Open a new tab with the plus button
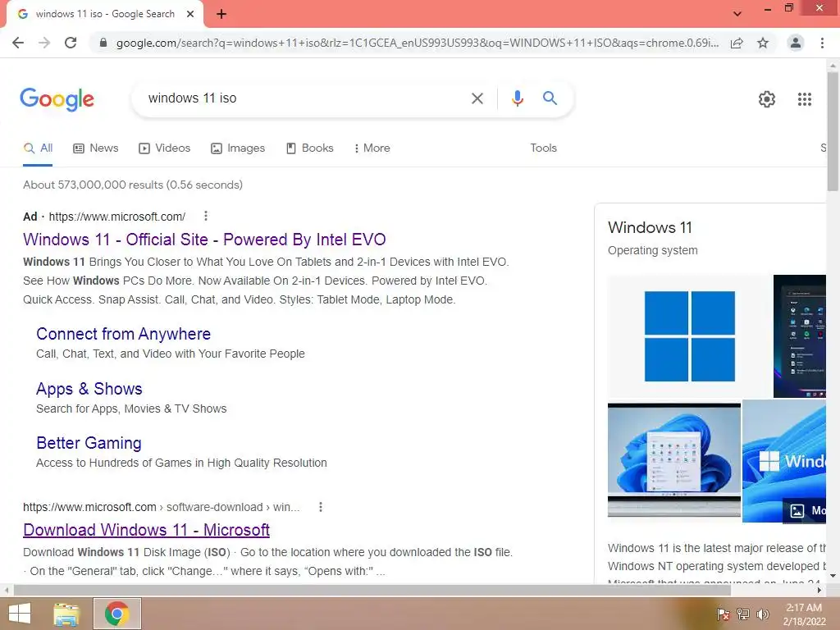The height and width of the screenshot is (630, 840). pyautogui.click(x=221, y=14)
